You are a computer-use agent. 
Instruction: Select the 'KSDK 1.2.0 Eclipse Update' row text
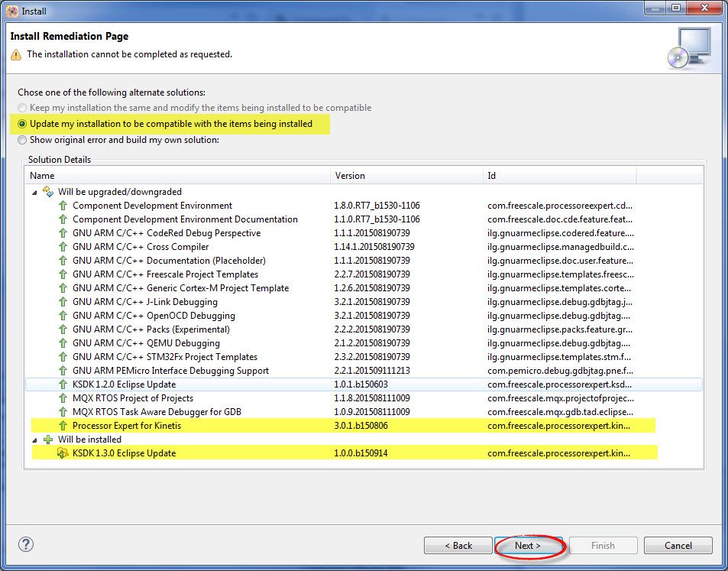(124, 384)
